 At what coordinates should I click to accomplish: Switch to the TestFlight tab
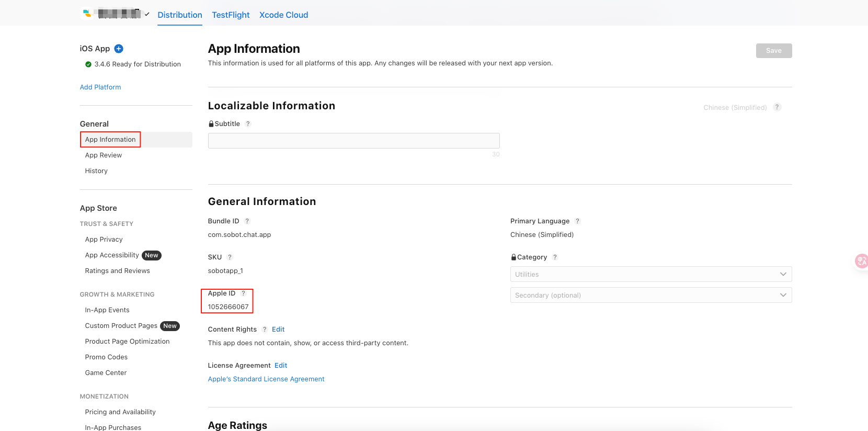pos(231,15)
